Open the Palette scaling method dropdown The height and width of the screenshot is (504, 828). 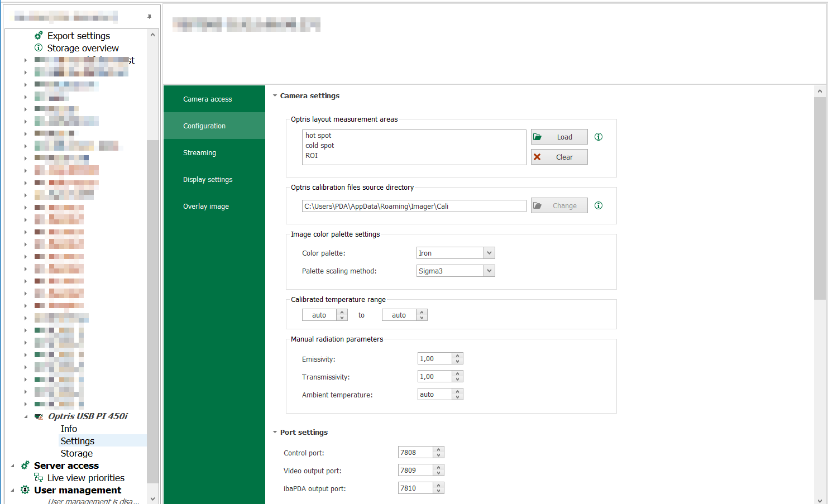[489, 271]
